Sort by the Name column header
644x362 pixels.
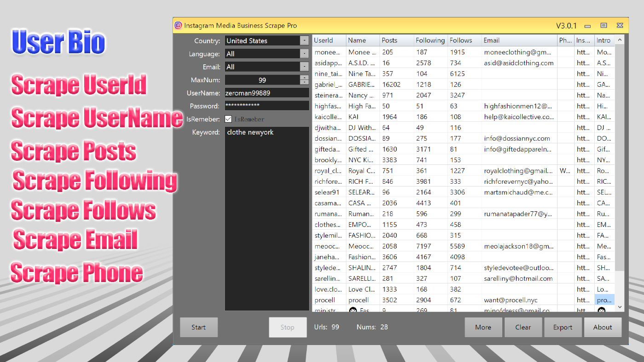pos(363,40)
